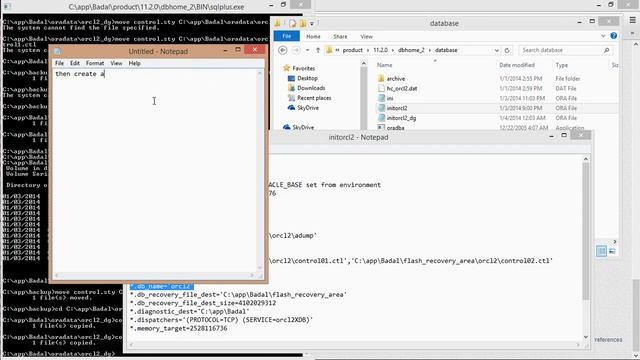The width and height of the screenshot is (640, 360).
Task: Switch to Home tab in Explorer
Action: [313, 36]
